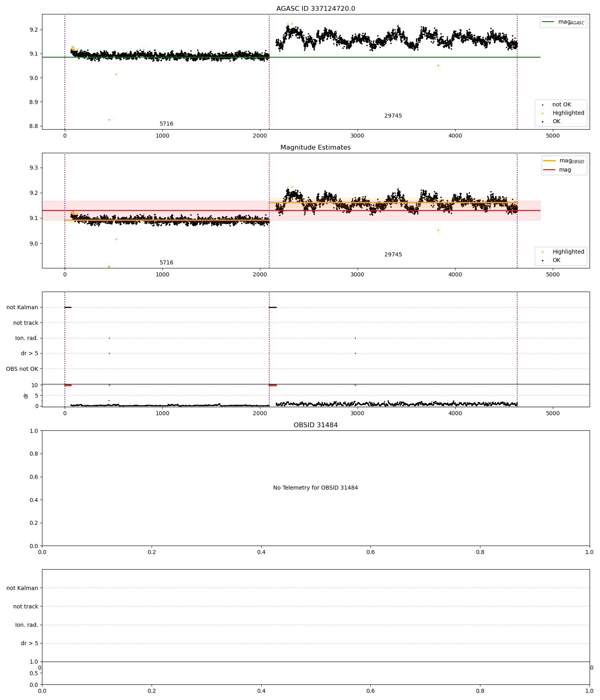600x700 pixels.
Task: Click the "0.8" y-tick in the OBSID 31484 plot
Action: click(34, 454)
